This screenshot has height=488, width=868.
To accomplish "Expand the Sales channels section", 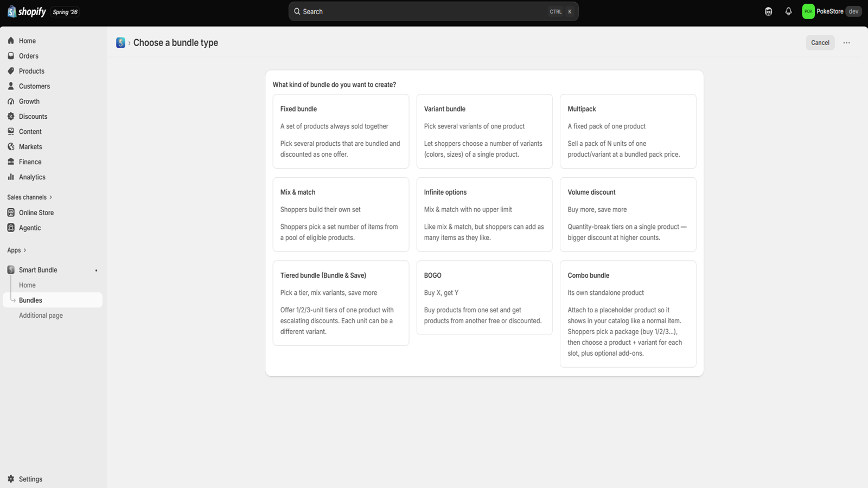I will 30,197.
